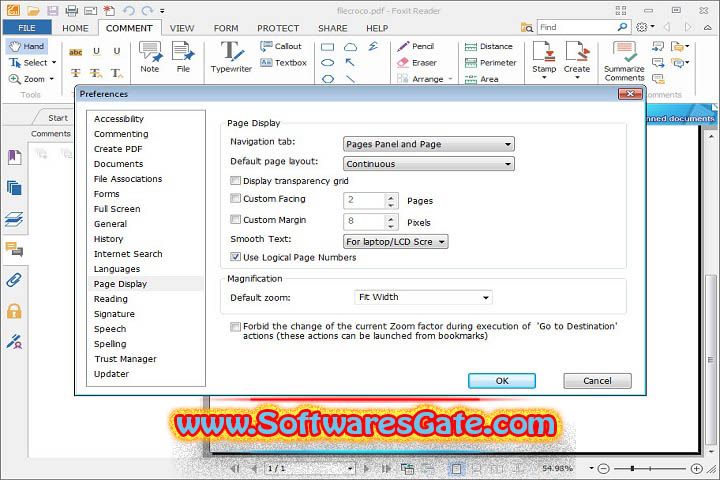Image resolution: width=720 pixels, height=480 pixels.
Task: Expand the Select tool dropdown arrow
Action: pos(54,62)
